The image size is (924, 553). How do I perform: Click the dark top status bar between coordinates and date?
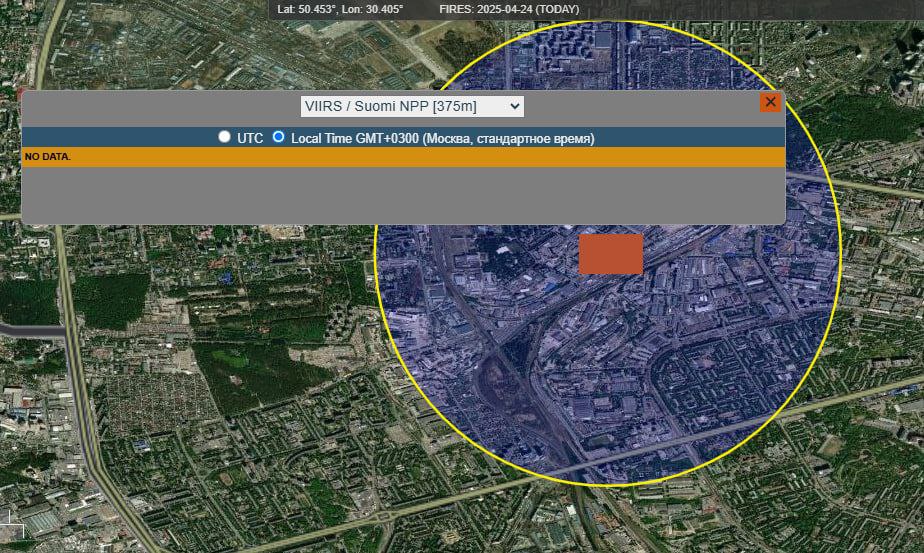(x=421, y=9)
